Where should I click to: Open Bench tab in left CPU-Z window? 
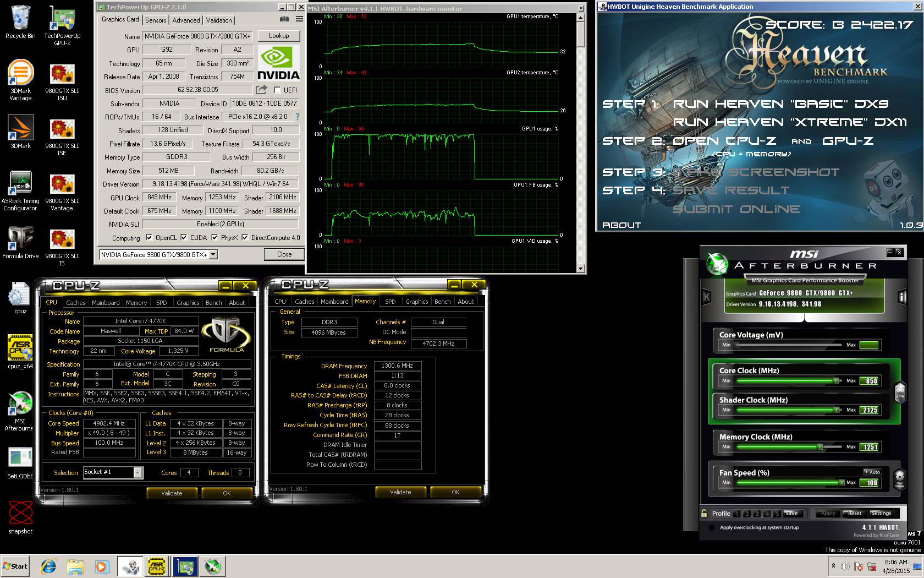pyautogui.click(x=213, y=302)
